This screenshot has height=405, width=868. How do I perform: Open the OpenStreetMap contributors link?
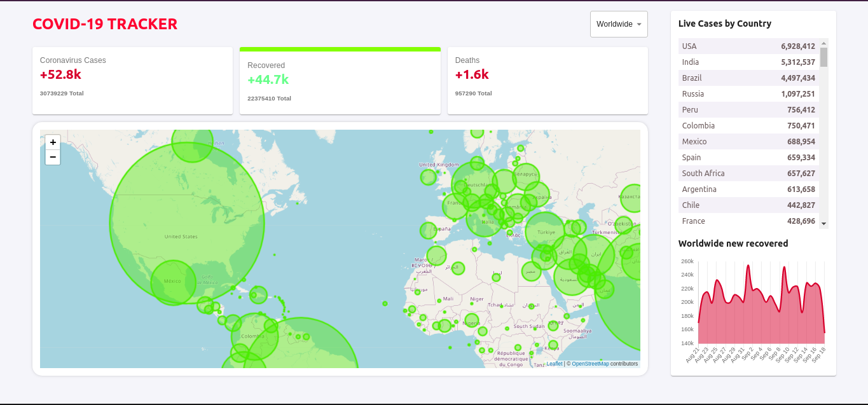(589, 364)
